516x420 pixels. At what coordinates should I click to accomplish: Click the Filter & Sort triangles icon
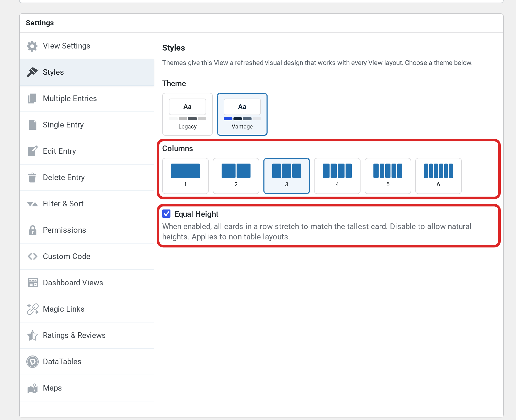[x=33, y=204]
